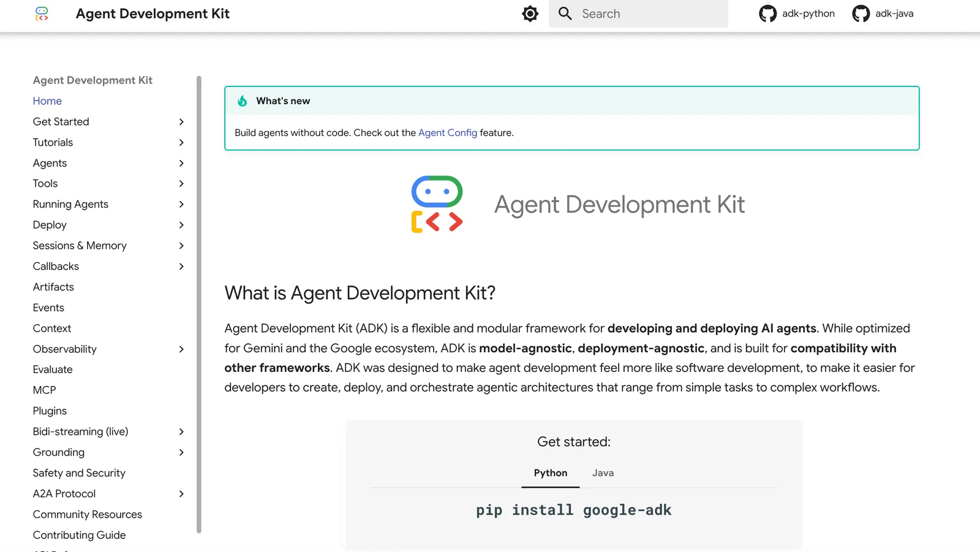Click the flame icon in What's new banner
The width and height of the screenshot is (980, 552).
click(x=241, y=100)
